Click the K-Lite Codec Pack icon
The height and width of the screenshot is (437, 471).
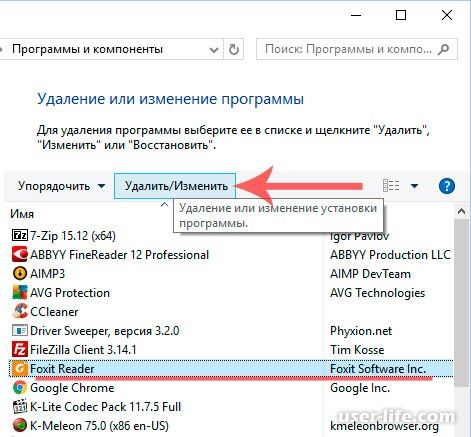pyautogui.click(x=20, y=406)
